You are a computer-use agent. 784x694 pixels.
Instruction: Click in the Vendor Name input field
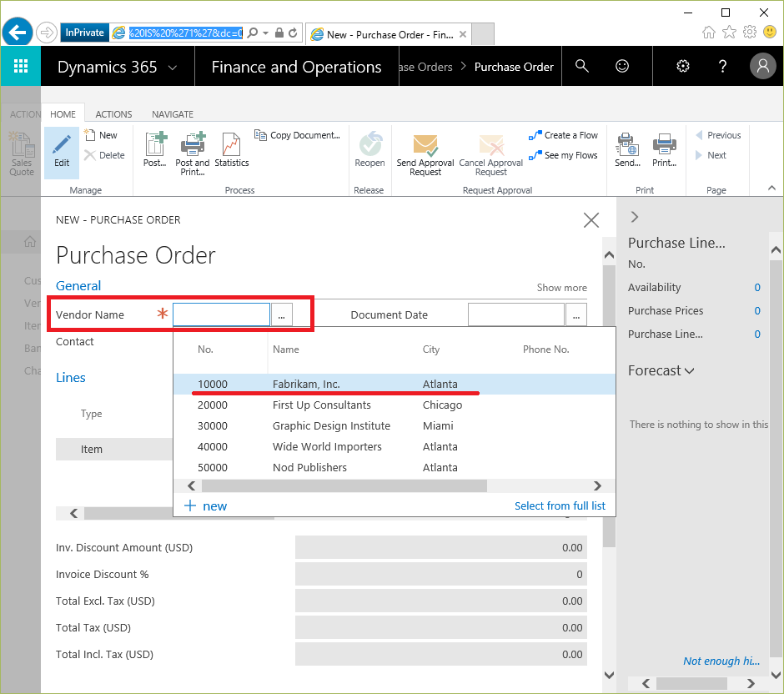(x=221, y=315)
